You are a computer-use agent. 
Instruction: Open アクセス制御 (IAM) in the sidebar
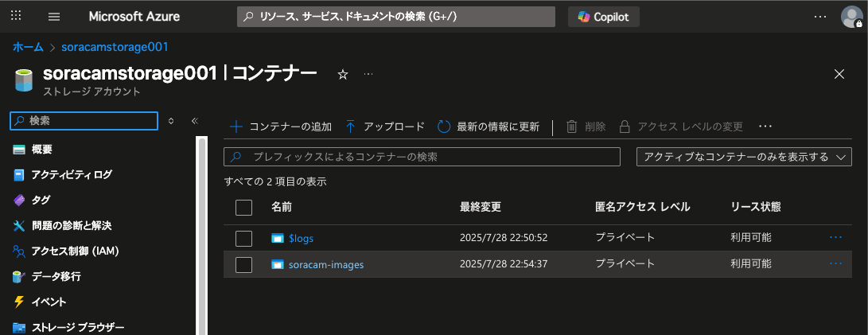click(76, 251)
